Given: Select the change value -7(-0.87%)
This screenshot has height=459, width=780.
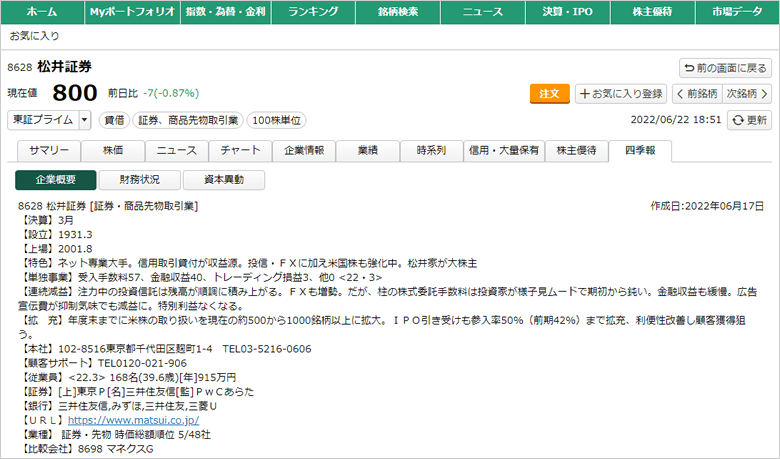Looking at the screenshot, I should coord(171,93).
